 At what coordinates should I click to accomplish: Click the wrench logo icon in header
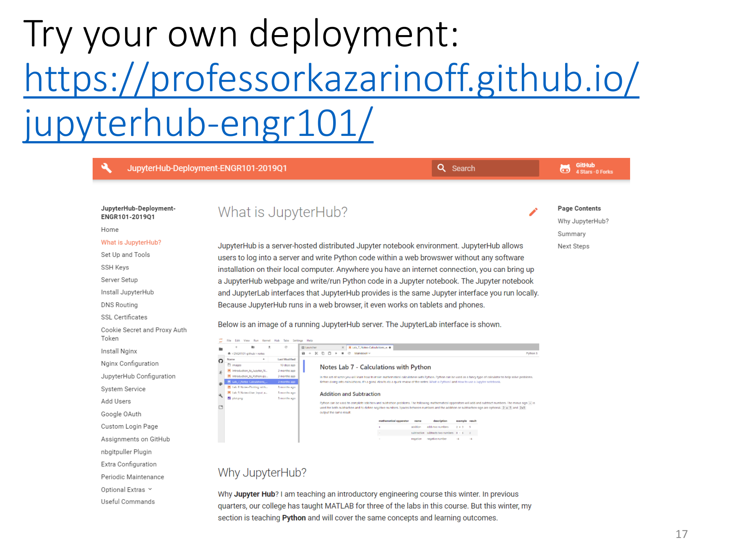[x=106, y=168]
